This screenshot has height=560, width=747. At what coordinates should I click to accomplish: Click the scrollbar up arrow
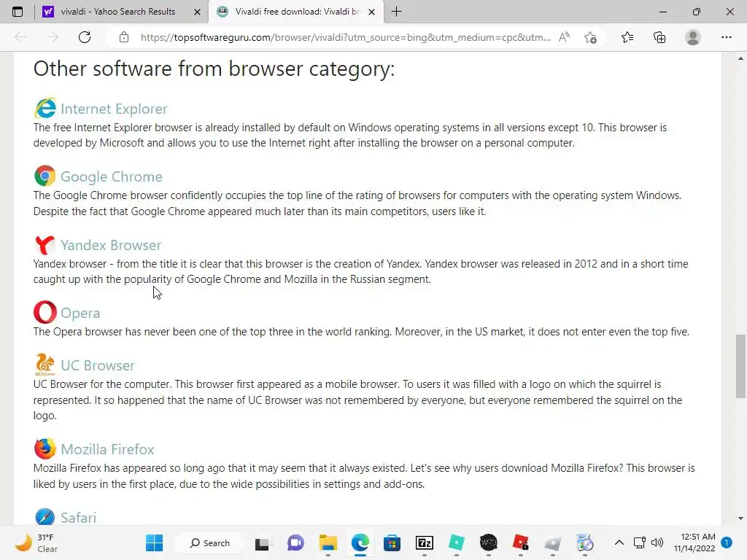740,58
